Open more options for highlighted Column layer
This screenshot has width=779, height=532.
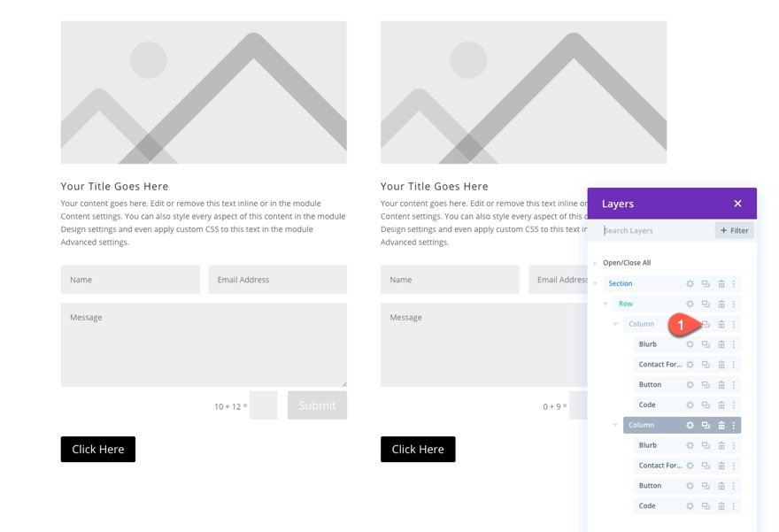[x=733, y=425]
